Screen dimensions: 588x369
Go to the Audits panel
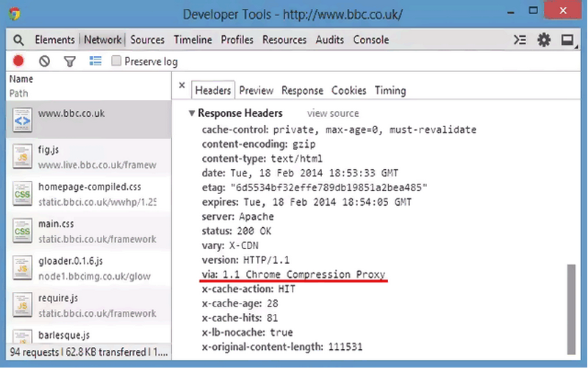pos(329,40)
